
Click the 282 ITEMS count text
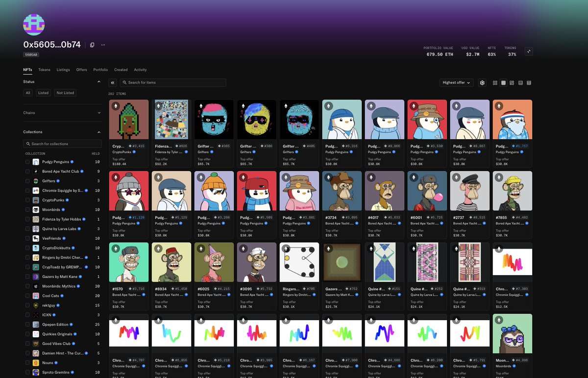(117, 94)
